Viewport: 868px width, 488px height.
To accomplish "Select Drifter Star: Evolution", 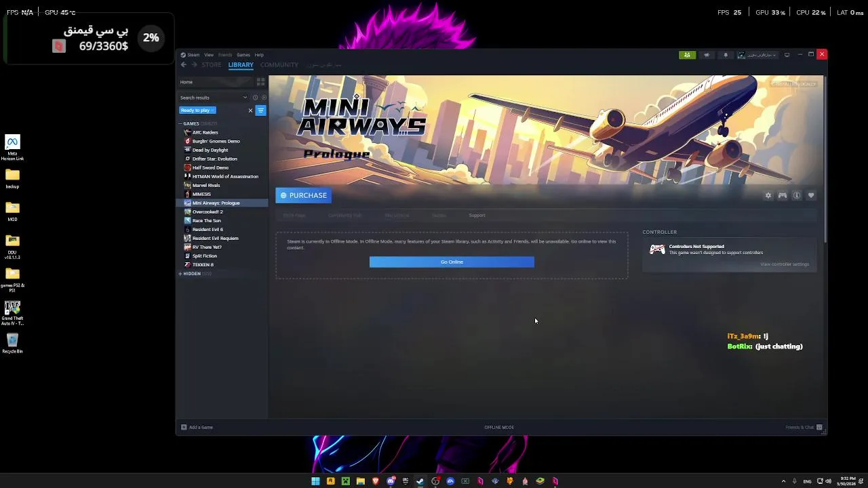I will click(222, 159).
